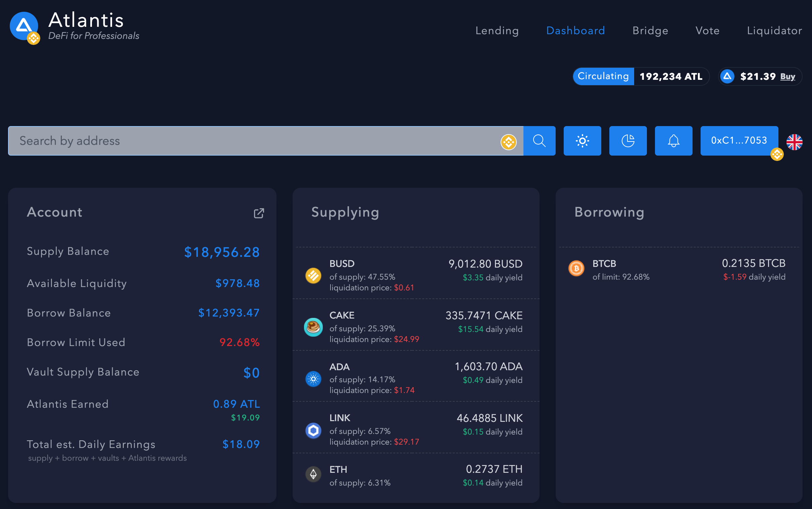Open the pie chart analytics icon
Viewport: 812px width, 509px height.
[x=628, y=141]
